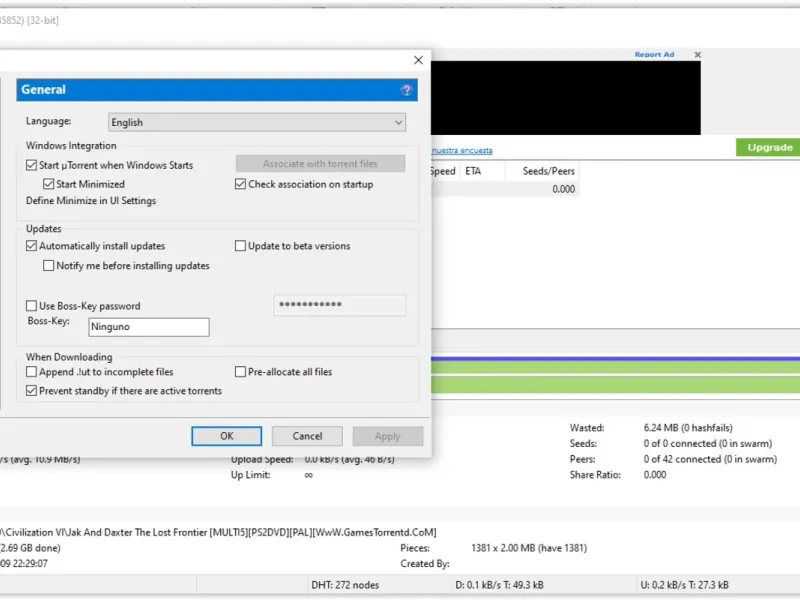Click the grayed Apply button
This screenshot has width=800, height=600.
tap(388, 436)
